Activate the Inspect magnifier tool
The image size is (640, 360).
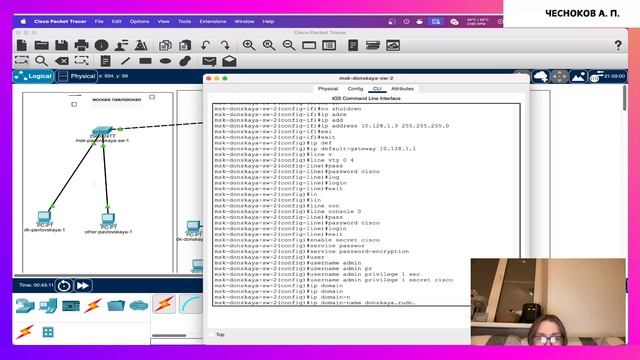pos(41,61)
